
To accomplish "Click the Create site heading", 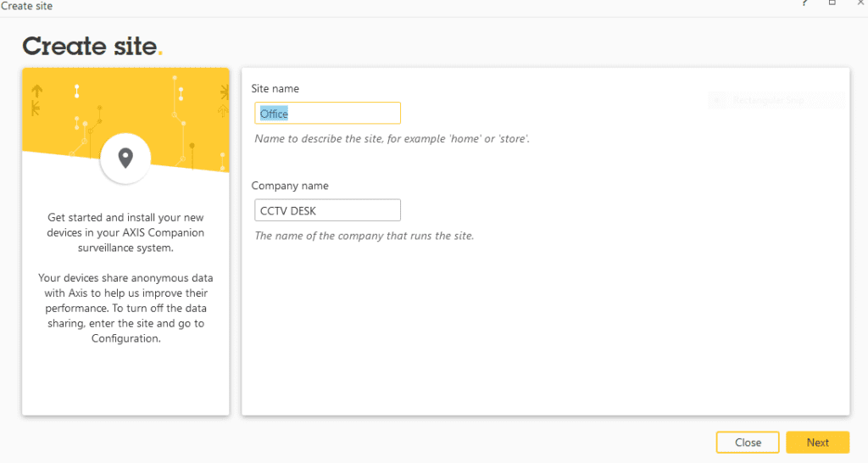I will pos(88,46).
